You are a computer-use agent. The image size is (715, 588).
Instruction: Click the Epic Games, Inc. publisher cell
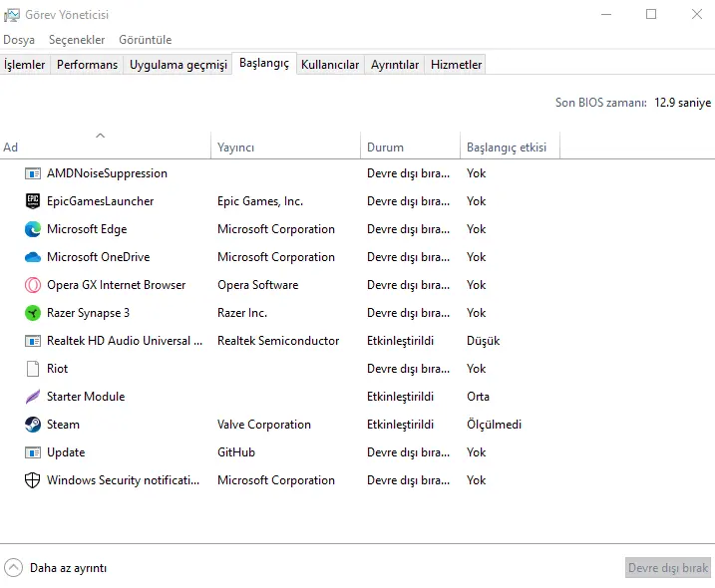(260, 201)
